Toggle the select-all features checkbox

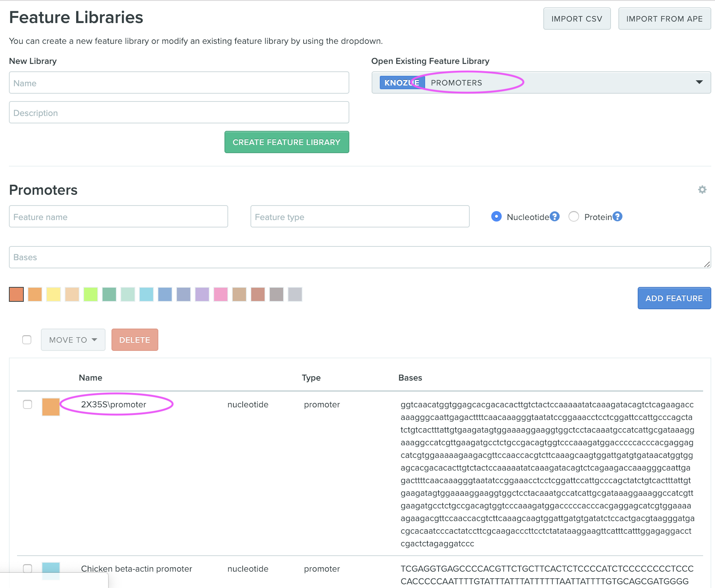pos(26,339)
